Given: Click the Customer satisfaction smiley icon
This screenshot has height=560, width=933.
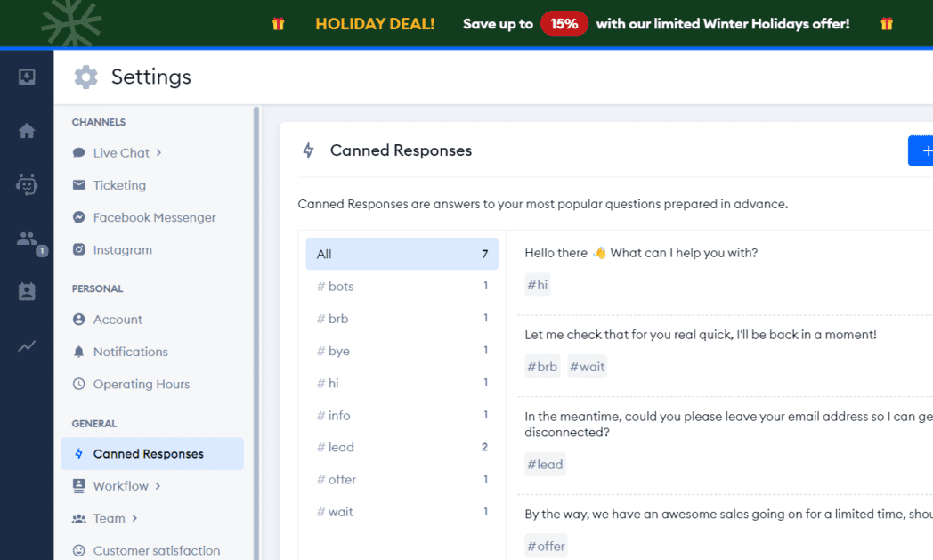Looking at the screenshot, I should [78, 550].
